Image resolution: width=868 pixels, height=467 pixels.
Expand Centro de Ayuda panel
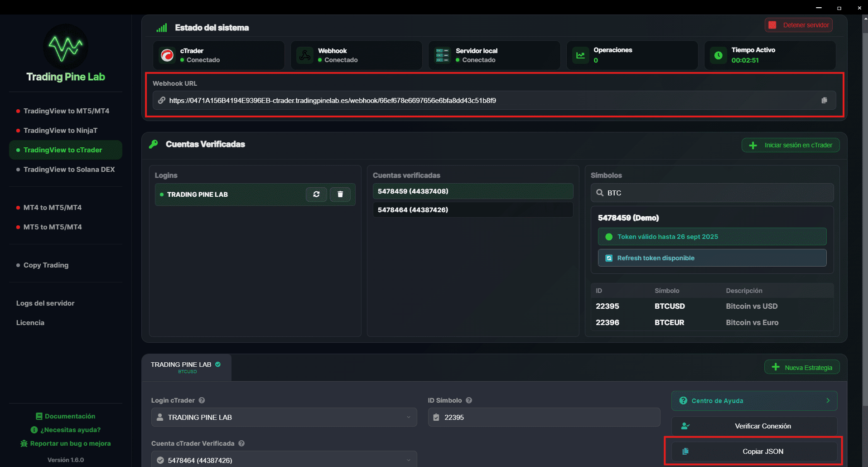(754, 400)
